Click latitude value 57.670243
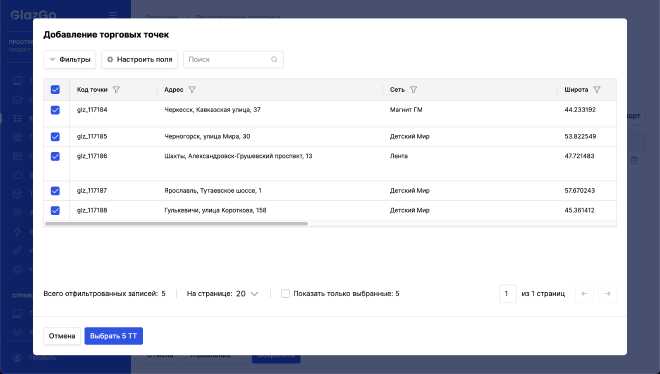This screenshot has width=660, height=374. tap(580, 191)
